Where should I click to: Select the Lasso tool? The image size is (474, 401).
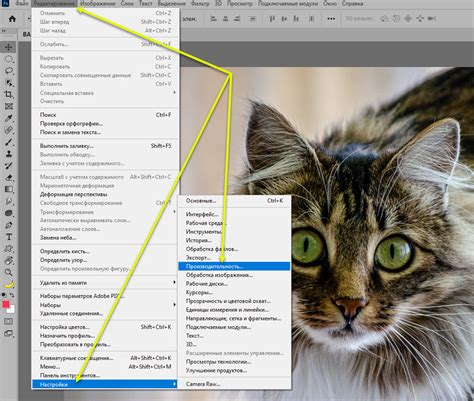(x=9, y=71)
